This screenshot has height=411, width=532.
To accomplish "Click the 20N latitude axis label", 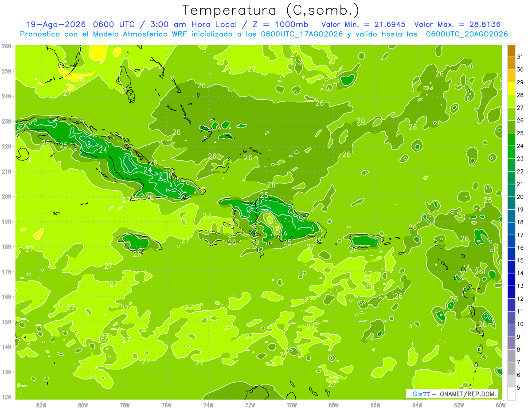I will (7, 196).
